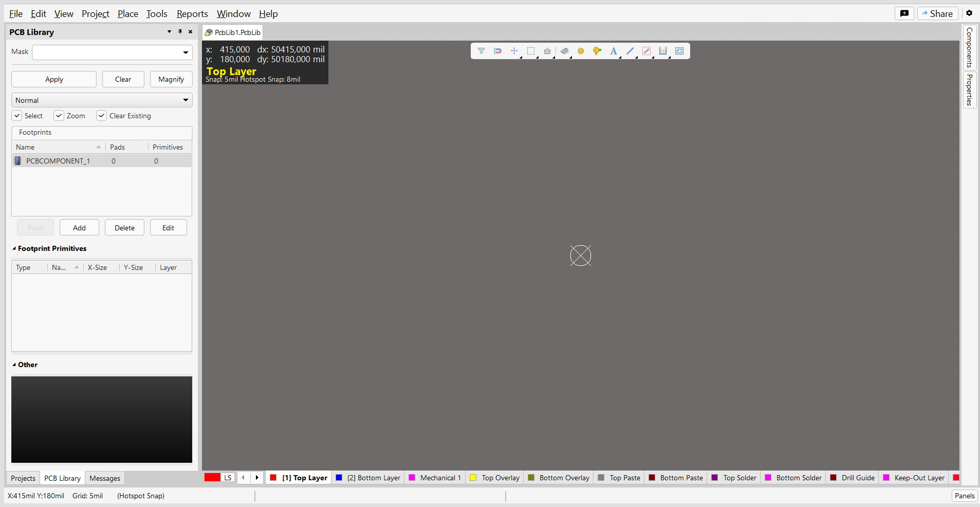The image size is (980, 507).
Task: Click the Place Track pink-framed icon
Action: tap(646, 51)
